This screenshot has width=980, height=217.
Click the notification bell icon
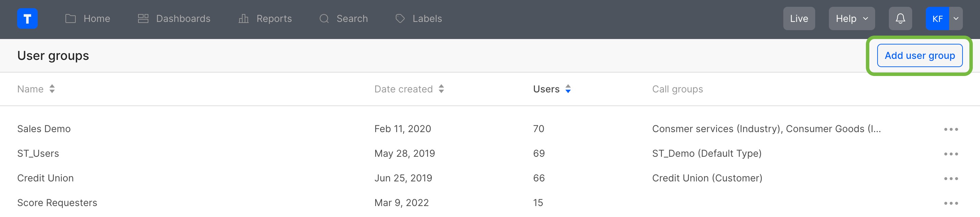pyautogui.click(x=900, y=18)
